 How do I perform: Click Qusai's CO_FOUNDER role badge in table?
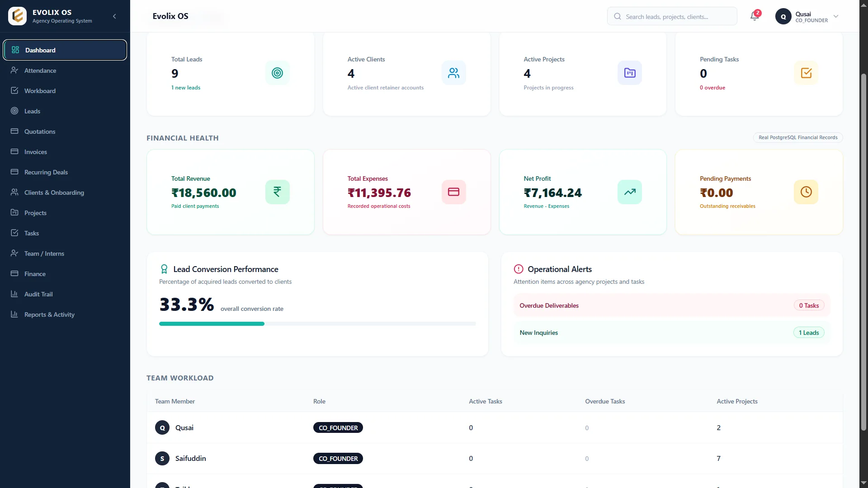(338, 428)
